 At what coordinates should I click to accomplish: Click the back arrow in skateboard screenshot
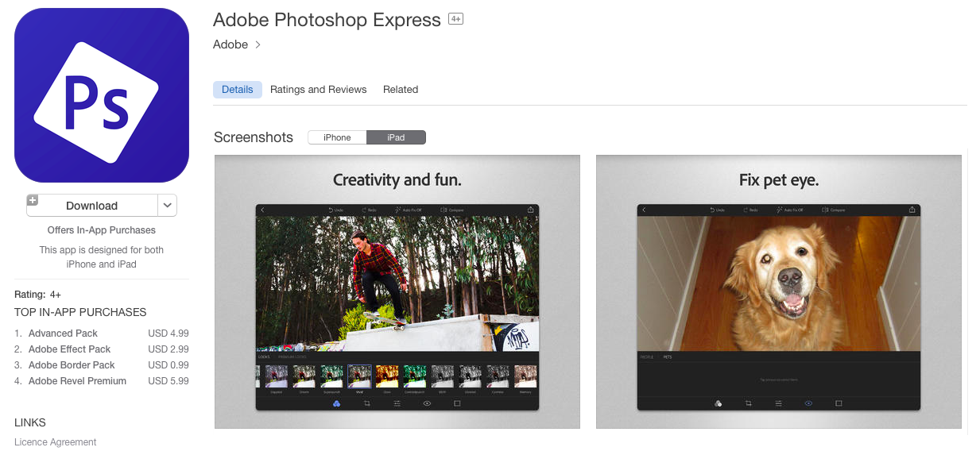[x=262, y=210]
